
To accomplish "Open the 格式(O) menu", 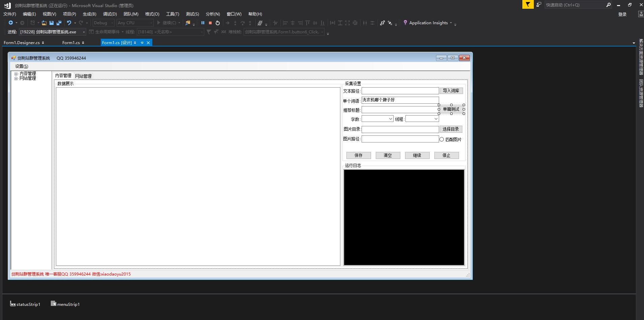I will click(152, 14).
